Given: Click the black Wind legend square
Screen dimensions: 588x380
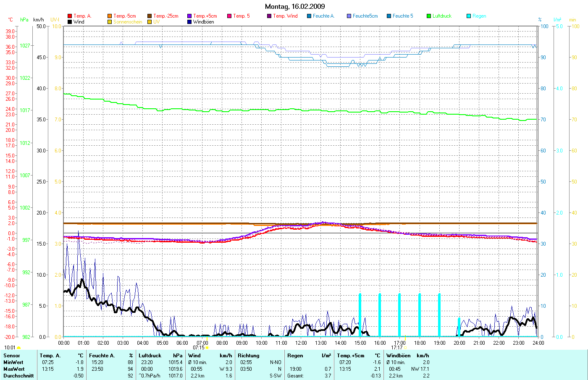Looking at the screenshot, I should (x=70, y=22).
